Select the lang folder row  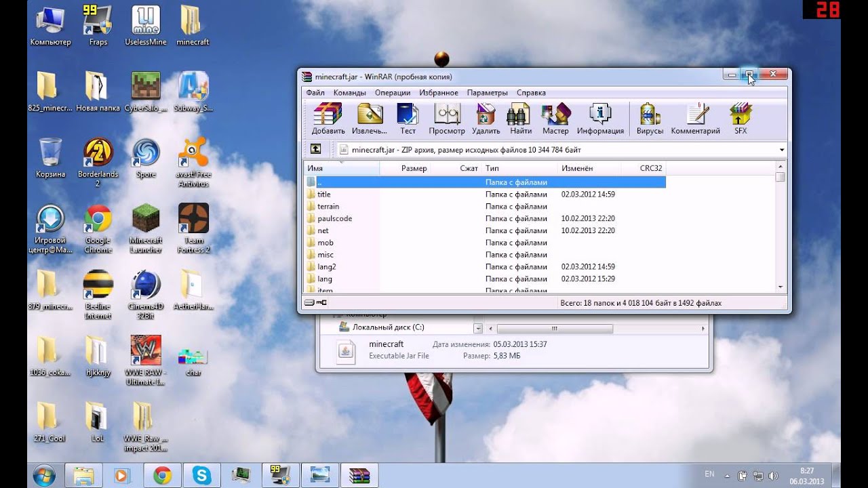484,279
